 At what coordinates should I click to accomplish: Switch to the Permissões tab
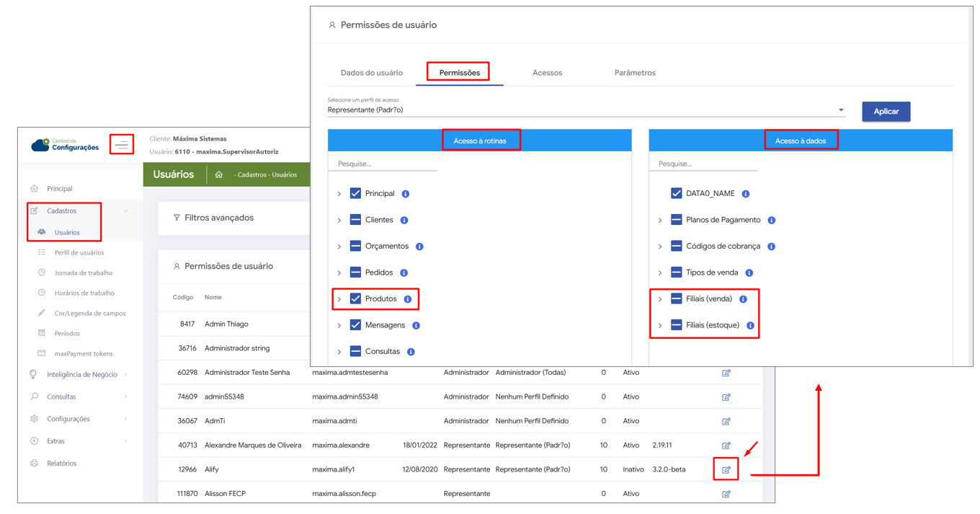[x=459, y=73]
